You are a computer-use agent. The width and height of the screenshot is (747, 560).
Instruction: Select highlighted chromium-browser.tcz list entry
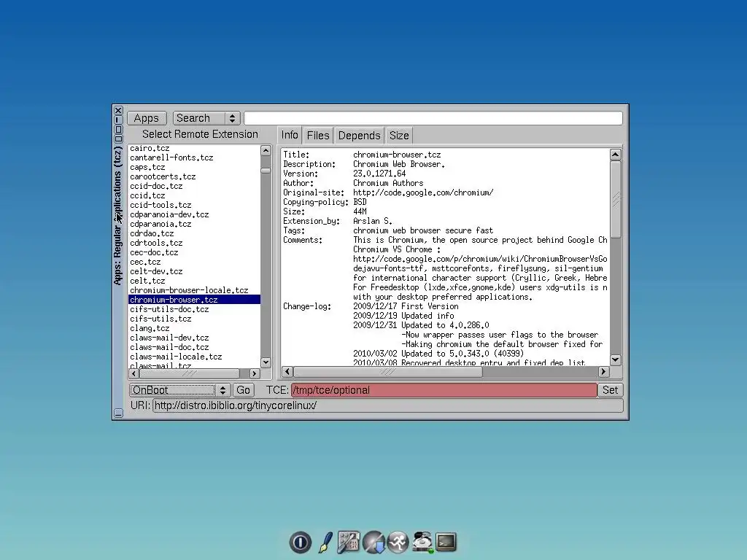[194, 300]
